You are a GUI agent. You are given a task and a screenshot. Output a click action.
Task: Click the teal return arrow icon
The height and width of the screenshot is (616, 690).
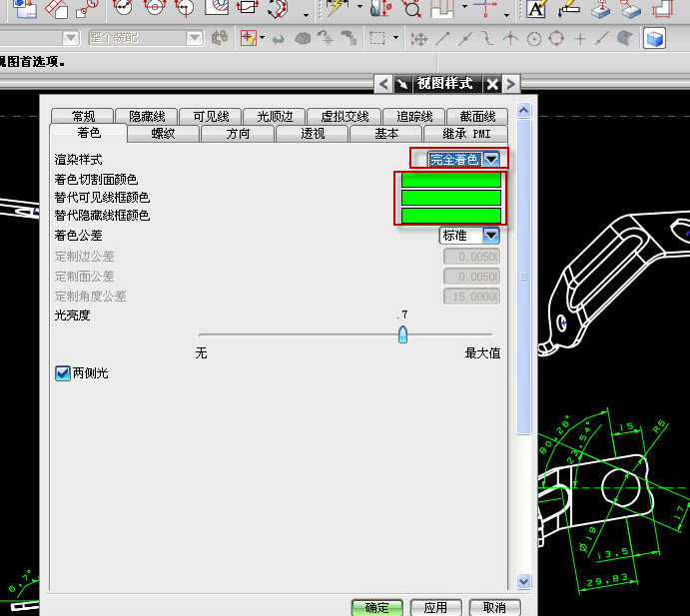(x=278, y=40)
